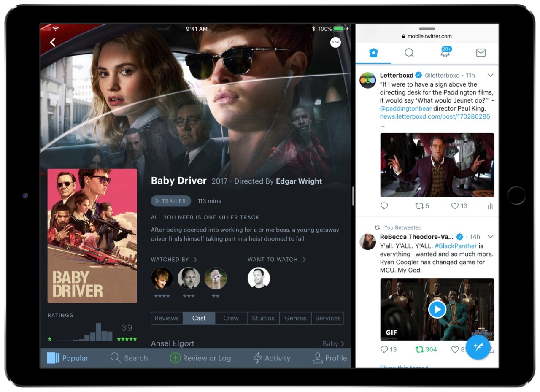
Task: Tap the iPad battery indicator
Action: [x=339, y=29]
